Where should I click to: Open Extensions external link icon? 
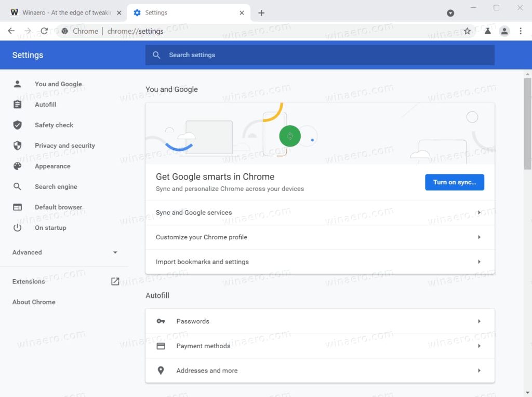click(115, 281)
